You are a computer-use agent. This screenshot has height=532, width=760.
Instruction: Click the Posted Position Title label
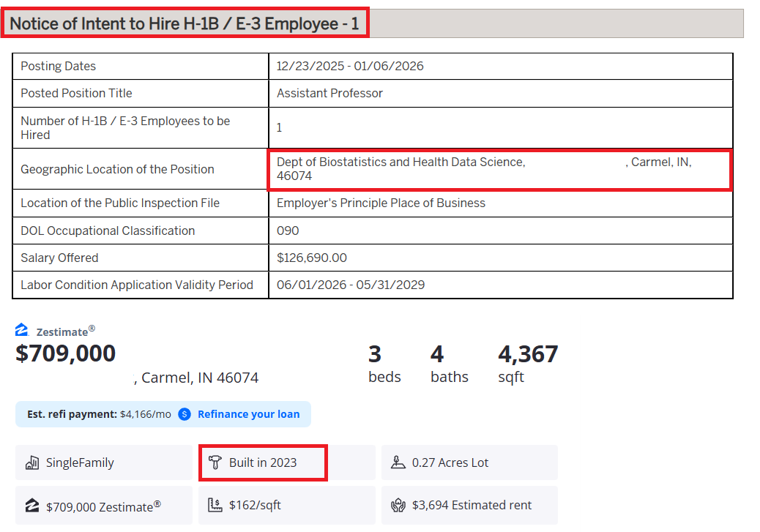tap(76, 93)
